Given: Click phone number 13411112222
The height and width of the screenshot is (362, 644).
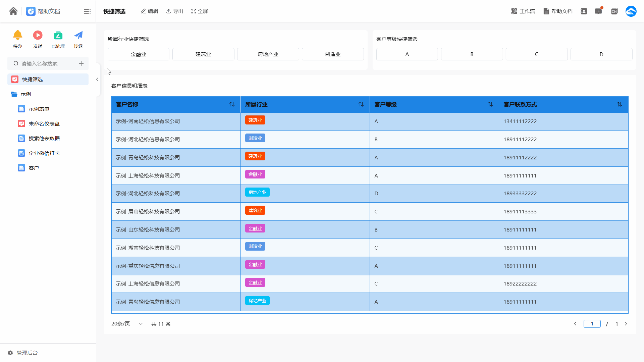Looking at the screenshot, I should click(x=520, y=121).
